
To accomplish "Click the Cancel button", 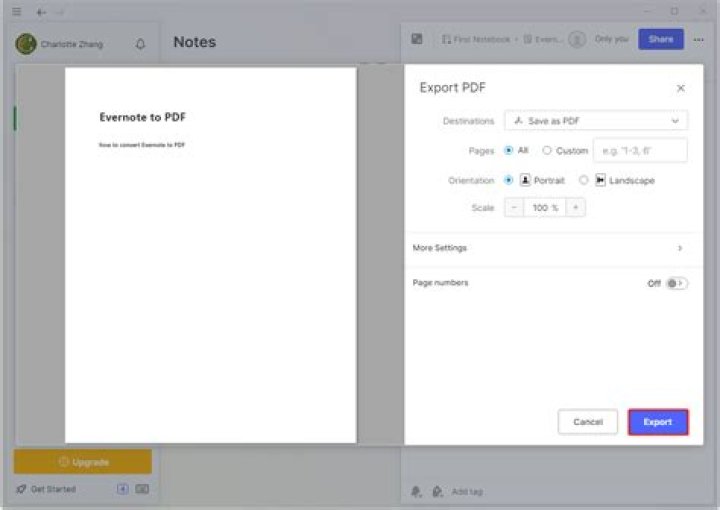I will pos(588,421).
